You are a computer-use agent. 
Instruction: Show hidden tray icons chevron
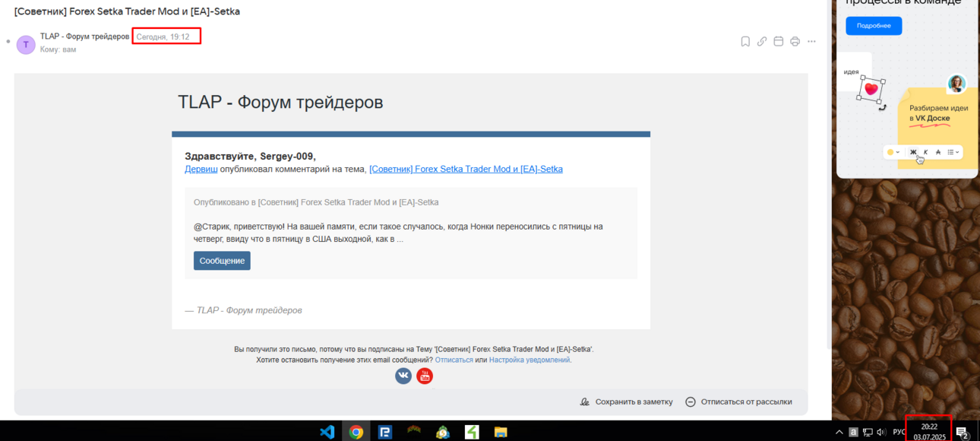click(839, 432)
